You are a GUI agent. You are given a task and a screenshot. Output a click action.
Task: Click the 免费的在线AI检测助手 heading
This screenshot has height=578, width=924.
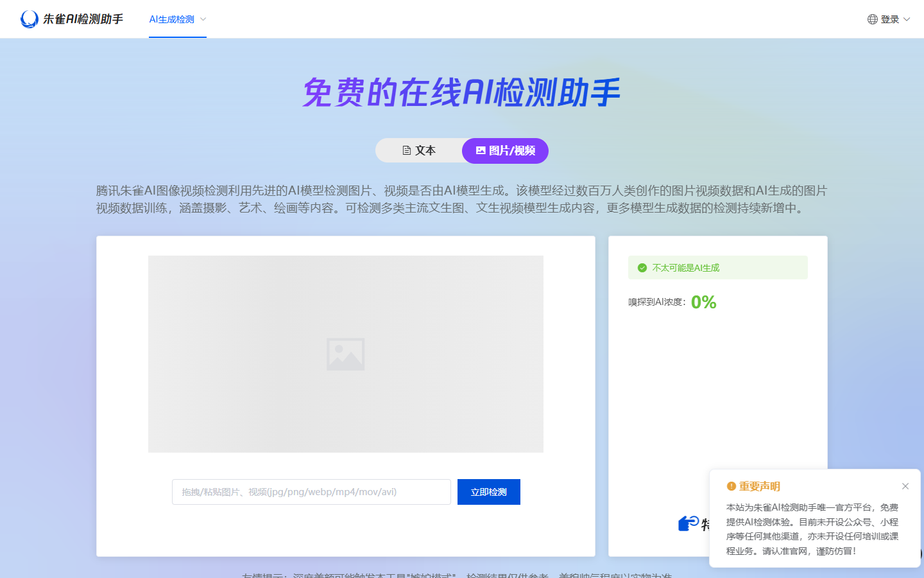461,92
